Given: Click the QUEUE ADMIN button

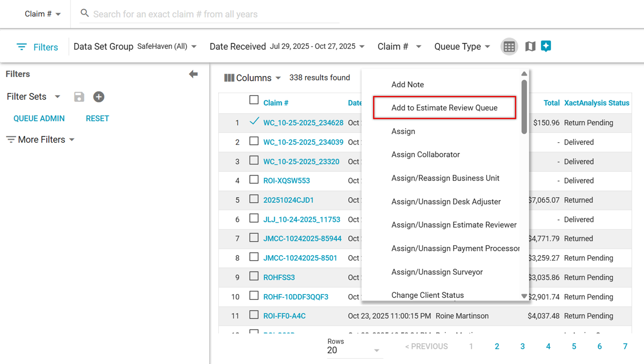Looking at the screenshot, I should point(39,118).
